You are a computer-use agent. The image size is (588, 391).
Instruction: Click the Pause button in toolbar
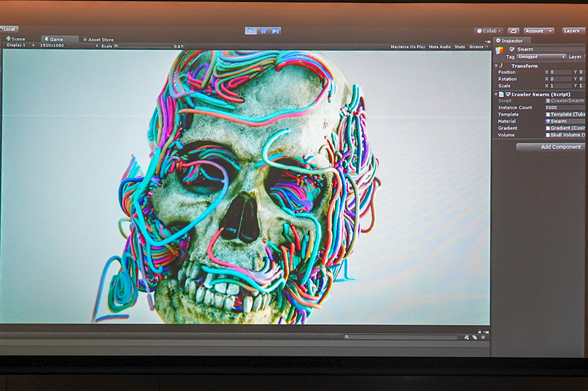coord(263,31)
